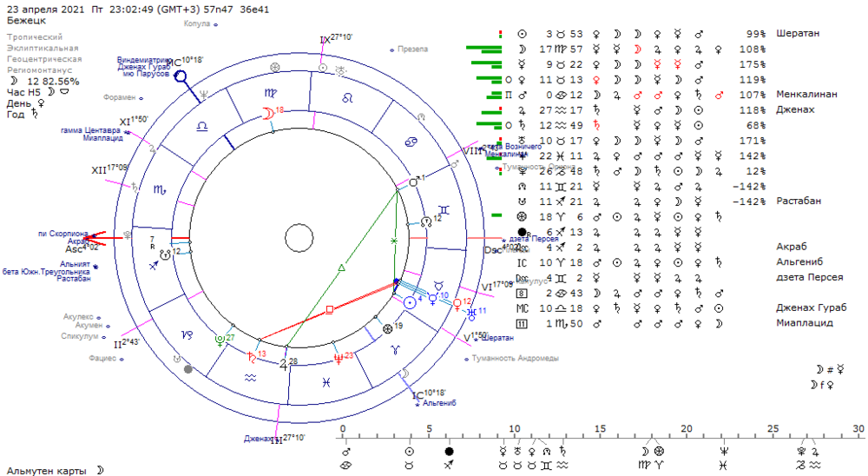Select the Jupiter glyph marked 28 on wheel
The width and height of the screenshot is (868, 476).
pyautogui.click(x=284, y=365)
